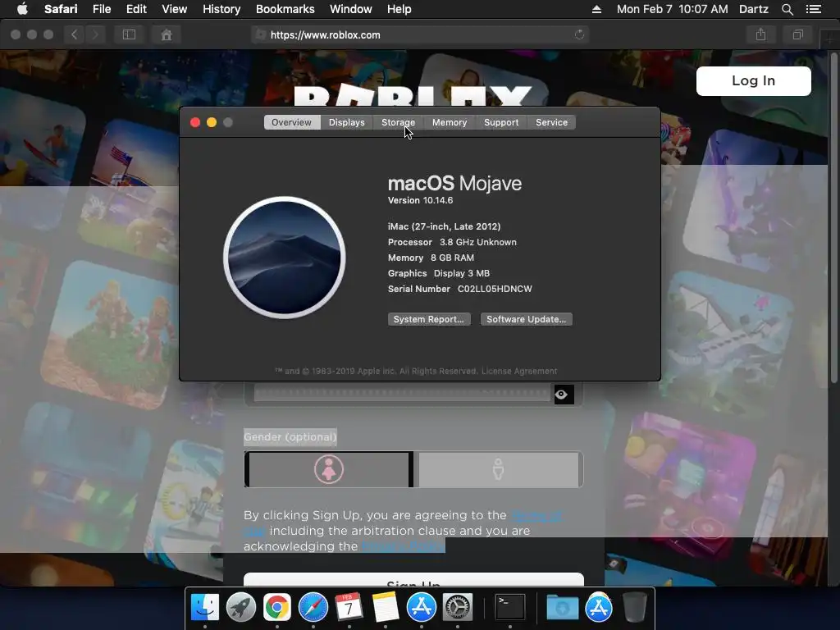Open the Edit menu
Viewport: 840px width, 630px height.
click(x=136, y=9)
